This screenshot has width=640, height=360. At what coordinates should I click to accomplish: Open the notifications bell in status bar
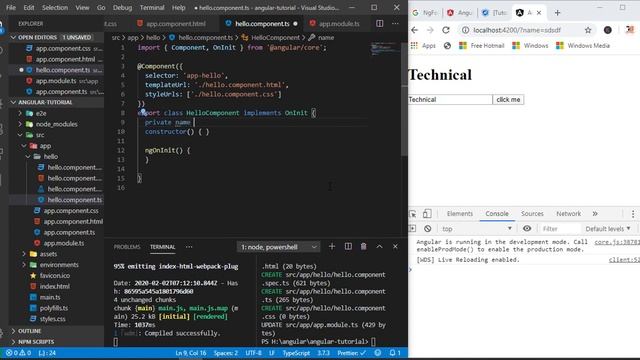pyautogui.click(x=395, y=353)
